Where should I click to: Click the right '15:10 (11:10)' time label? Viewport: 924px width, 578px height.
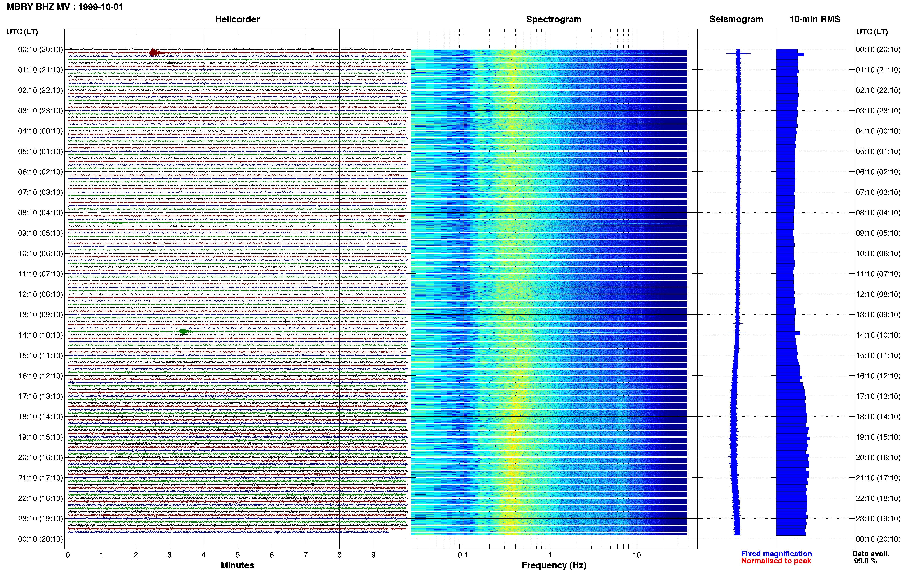878,356
